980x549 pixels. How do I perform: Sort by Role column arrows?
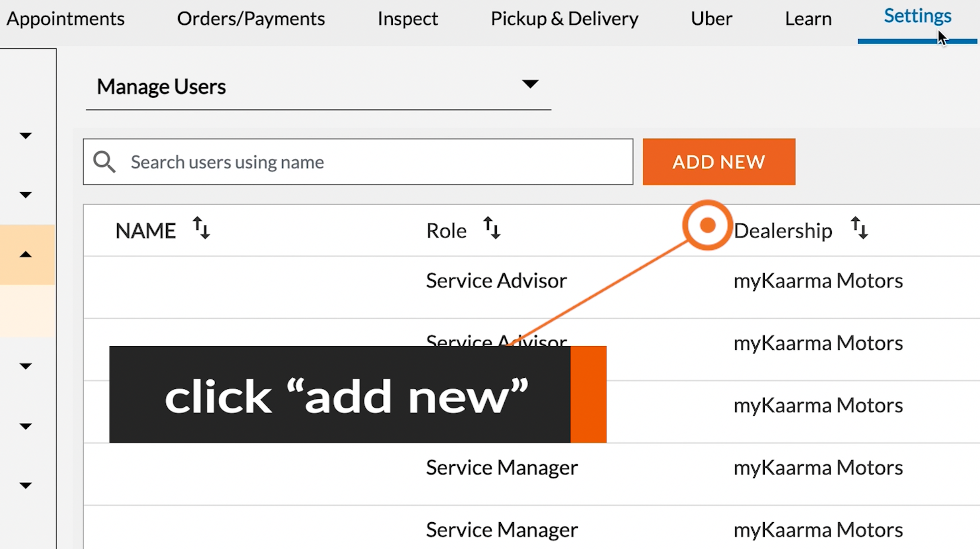coord(492,228)
